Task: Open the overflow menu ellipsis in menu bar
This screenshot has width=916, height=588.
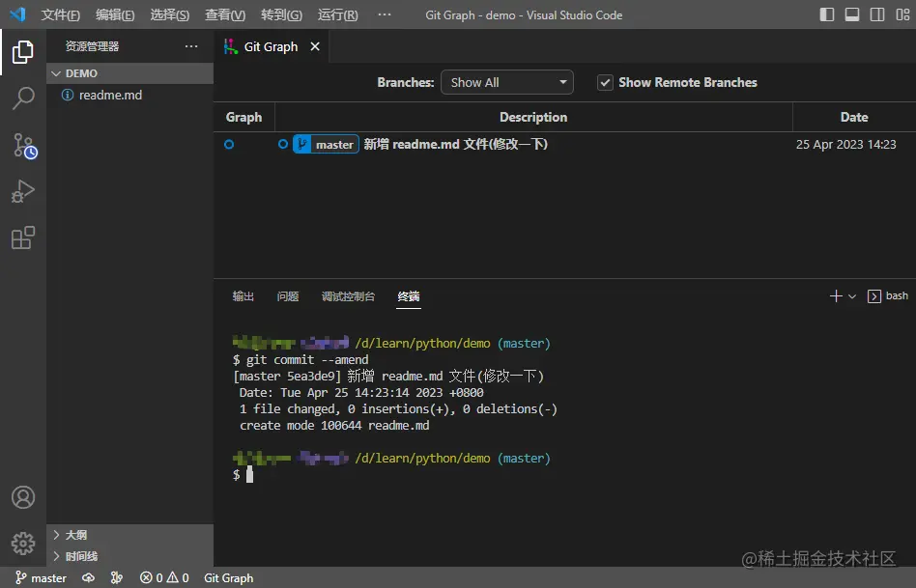Action: point(385,14)
